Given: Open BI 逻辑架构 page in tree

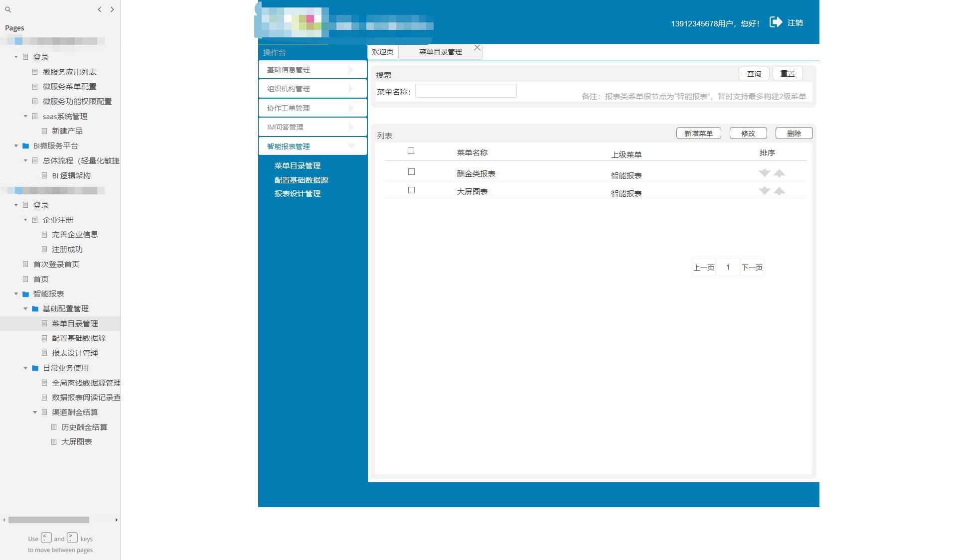Looking at the screenshot, I should pos(71,176).
